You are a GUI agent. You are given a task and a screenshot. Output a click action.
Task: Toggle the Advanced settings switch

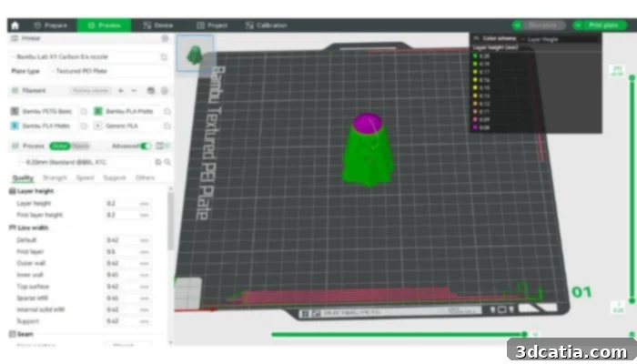click(145, 146)
